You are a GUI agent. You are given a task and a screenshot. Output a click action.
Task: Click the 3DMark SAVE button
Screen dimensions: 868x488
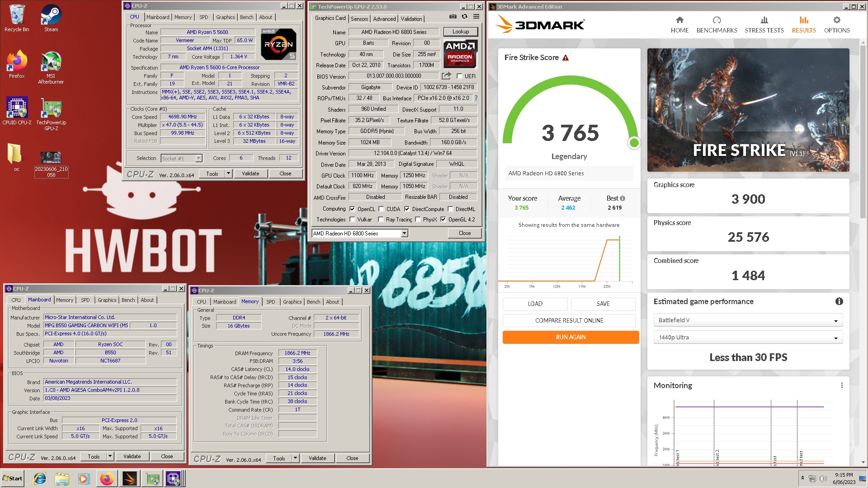pyautogui.click(x=603, y=304)
